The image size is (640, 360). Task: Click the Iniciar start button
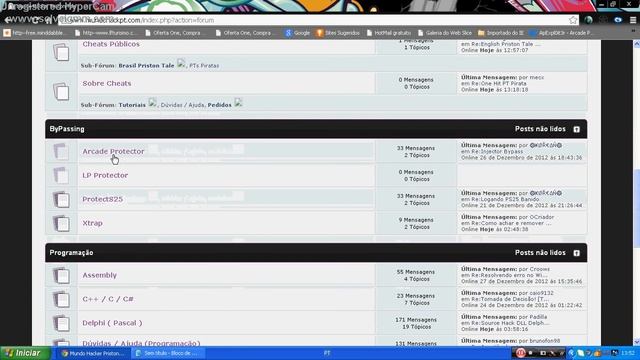(x=25, y=353)
